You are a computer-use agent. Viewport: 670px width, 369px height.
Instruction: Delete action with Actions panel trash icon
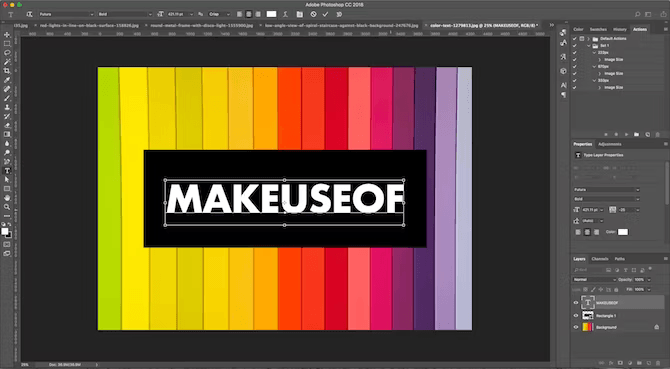click(658, 135)
